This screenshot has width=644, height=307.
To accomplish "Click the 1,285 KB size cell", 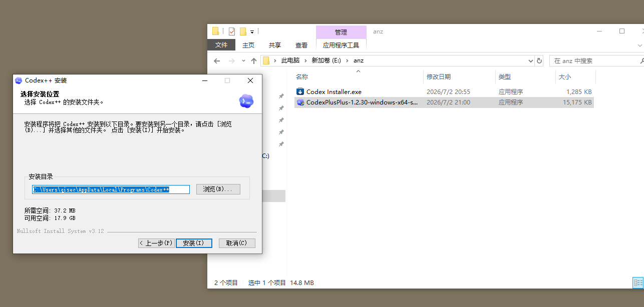I will 579,91.
